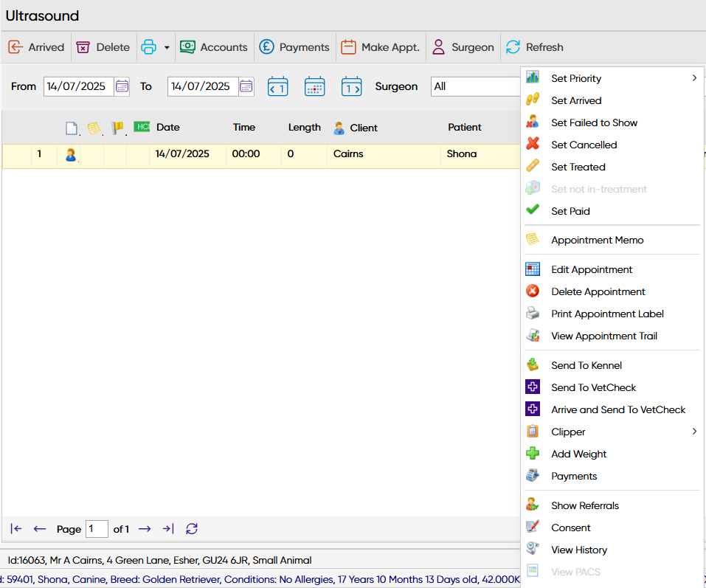The height and width of the screenshot is (588, 706).
Task: Open the print dropdown arrow
Action: pos(167,47)
